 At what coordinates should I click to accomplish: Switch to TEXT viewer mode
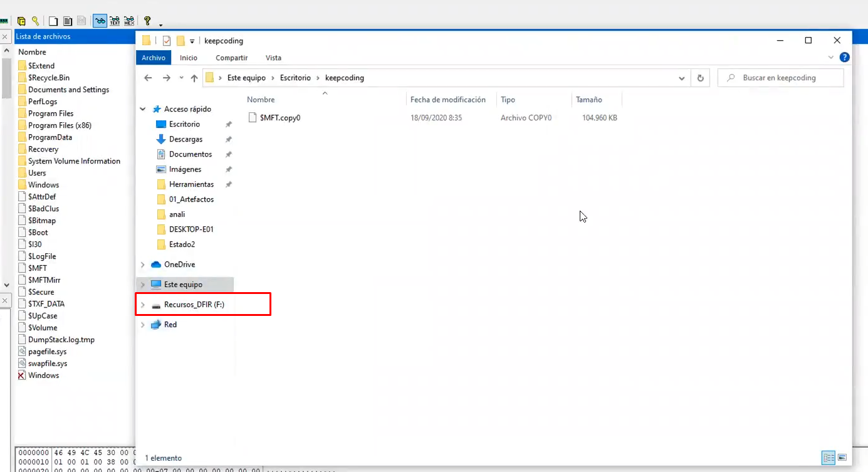(x=115, y=21)
